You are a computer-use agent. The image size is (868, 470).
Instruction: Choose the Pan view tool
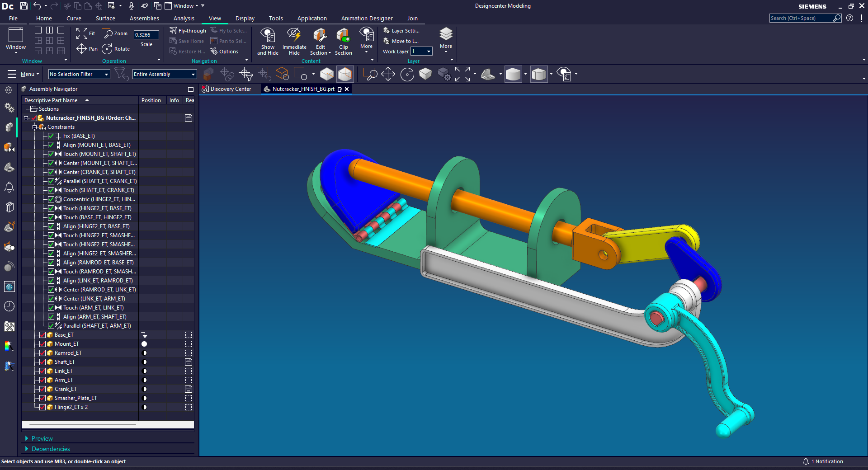(x=87, y=49)
